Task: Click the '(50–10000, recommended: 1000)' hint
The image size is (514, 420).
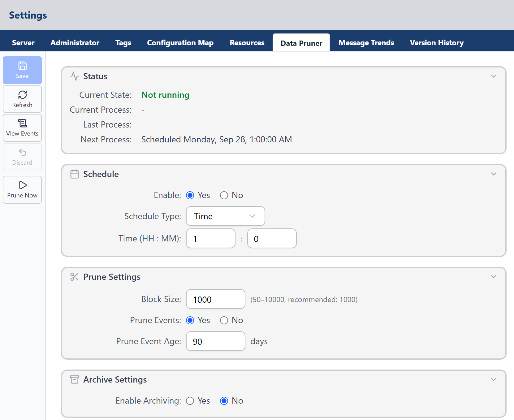Action: [304, 300]
